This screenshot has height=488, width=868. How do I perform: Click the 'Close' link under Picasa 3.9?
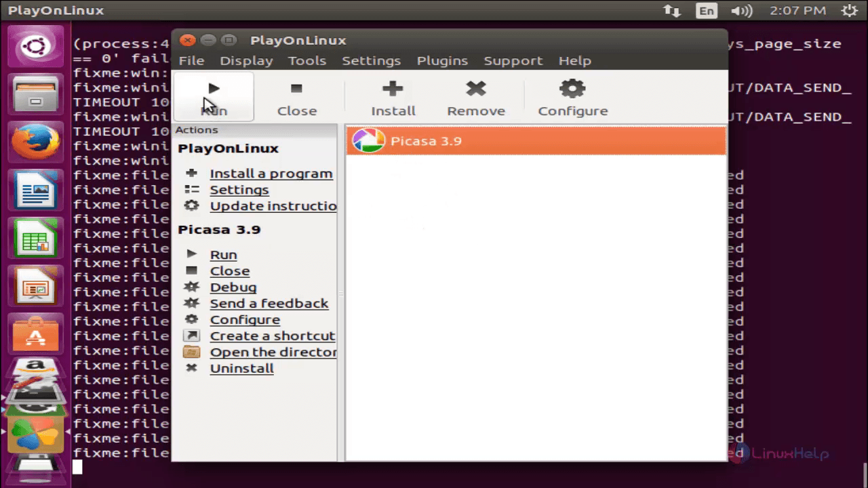click(230, 271)
